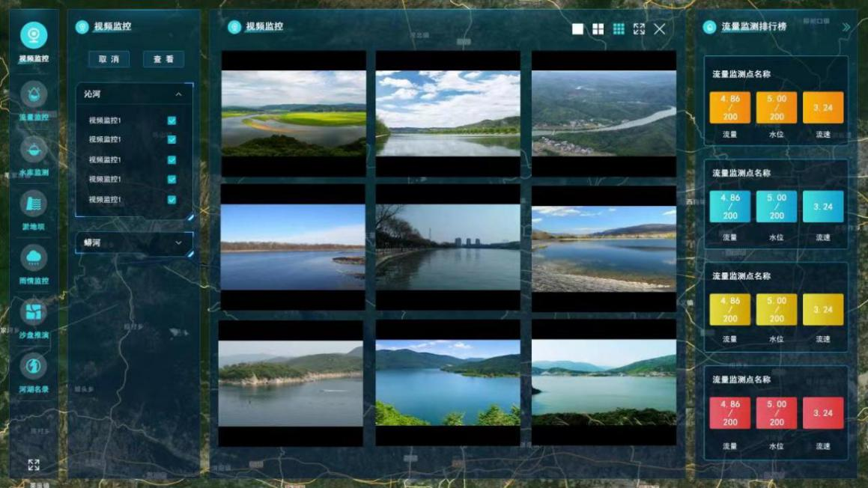Click the red 4.86/200 流量 tile
Image resolution: width=868 pixels, height=488 pixels.
(x=729, y=412)
